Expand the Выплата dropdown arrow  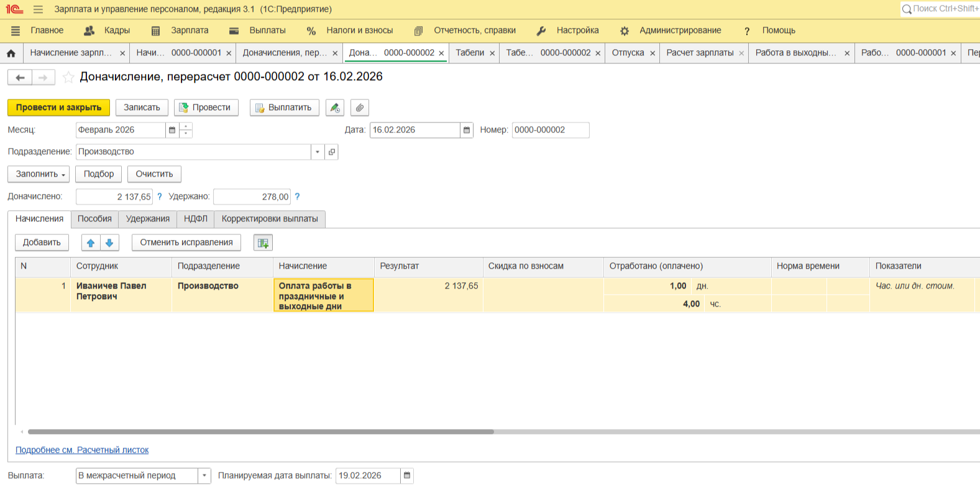(204, 476)
